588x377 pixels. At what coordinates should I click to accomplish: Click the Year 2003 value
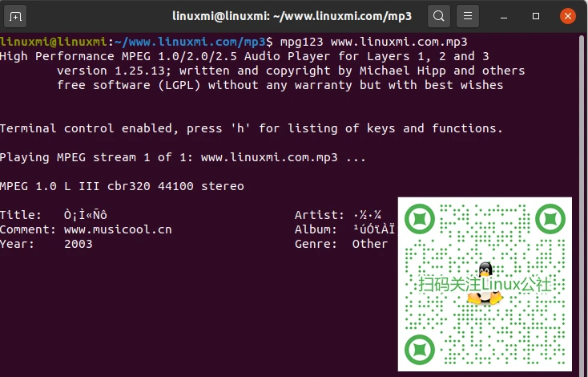coord(78,244)
